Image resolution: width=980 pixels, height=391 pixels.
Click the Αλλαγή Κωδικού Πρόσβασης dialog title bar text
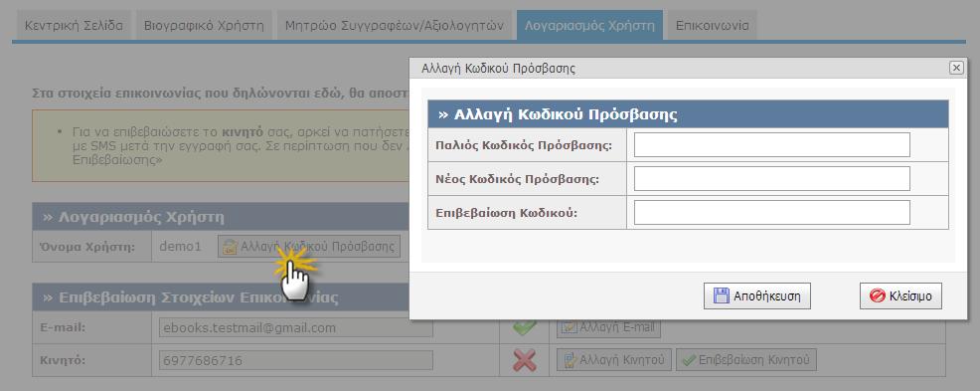[498, 69]
